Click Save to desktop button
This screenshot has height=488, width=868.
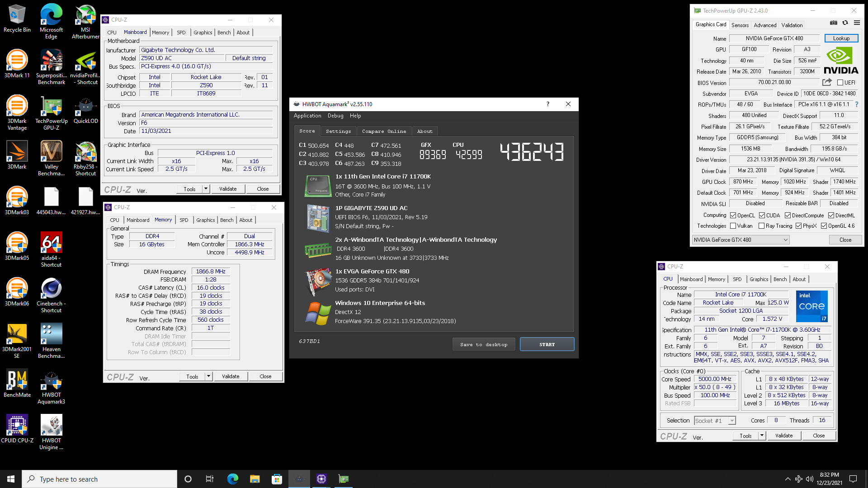click(x=484, y=344)
